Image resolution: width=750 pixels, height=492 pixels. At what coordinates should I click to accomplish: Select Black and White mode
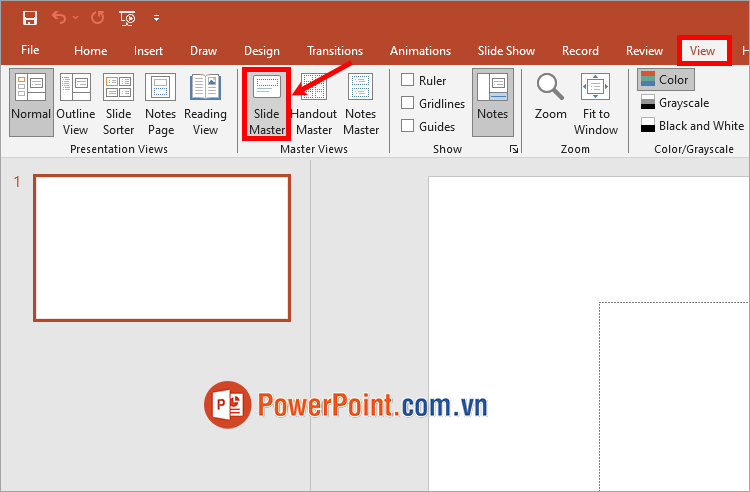[x=692, y=125]
